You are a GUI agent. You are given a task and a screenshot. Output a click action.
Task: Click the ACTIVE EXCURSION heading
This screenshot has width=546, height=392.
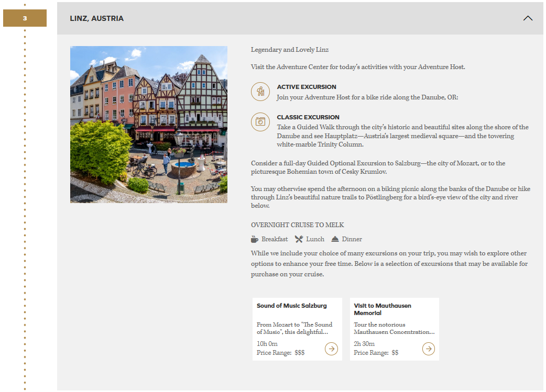click(x=307, y=87)
